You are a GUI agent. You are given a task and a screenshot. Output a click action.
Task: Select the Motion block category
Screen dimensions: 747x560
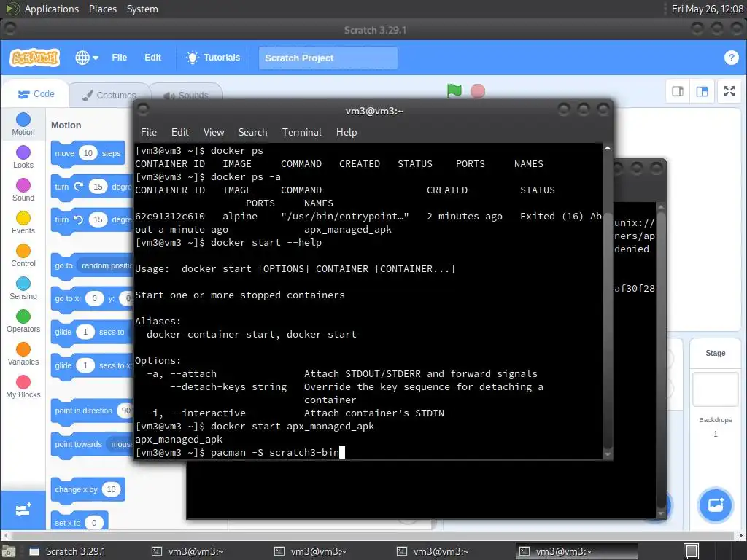pos(23,124)
